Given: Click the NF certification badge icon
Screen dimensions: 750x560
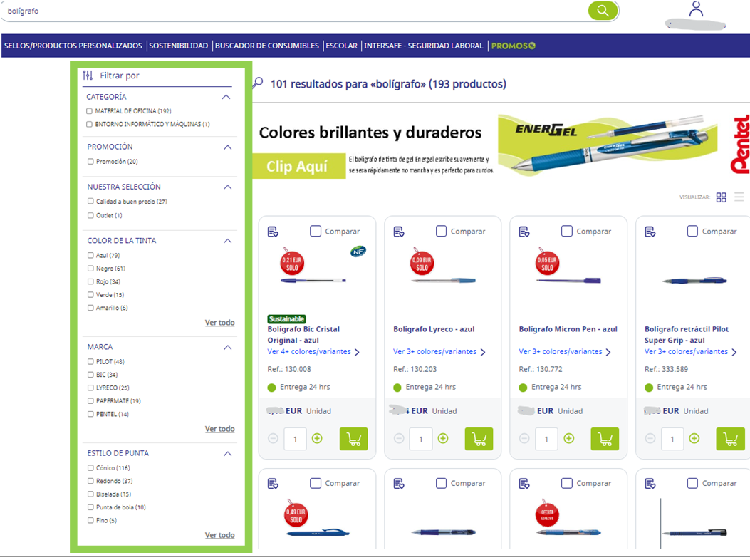Looking at the screenshot, I should (x=358, y=251).
